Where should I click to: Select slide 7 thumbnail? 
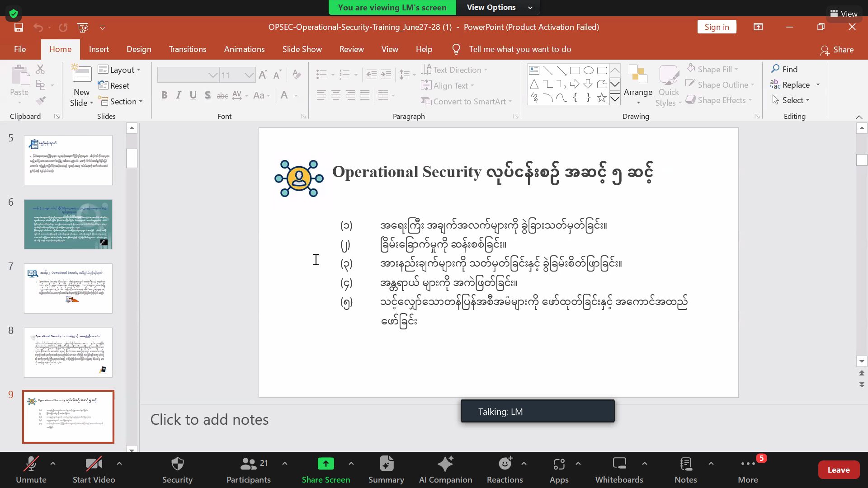[x=68, y=288]
